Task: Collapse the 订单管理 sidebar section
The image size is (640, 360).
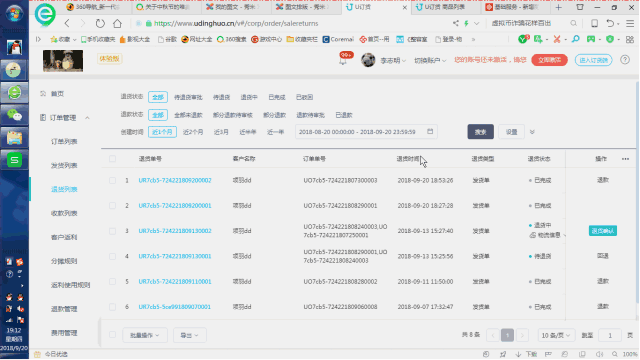Action: (87, 118)
